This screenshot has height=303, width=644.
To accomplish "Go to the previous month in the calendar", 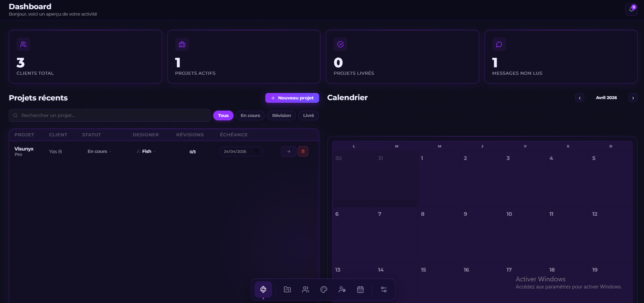I will pyautogui.click(x=580, y=98).
